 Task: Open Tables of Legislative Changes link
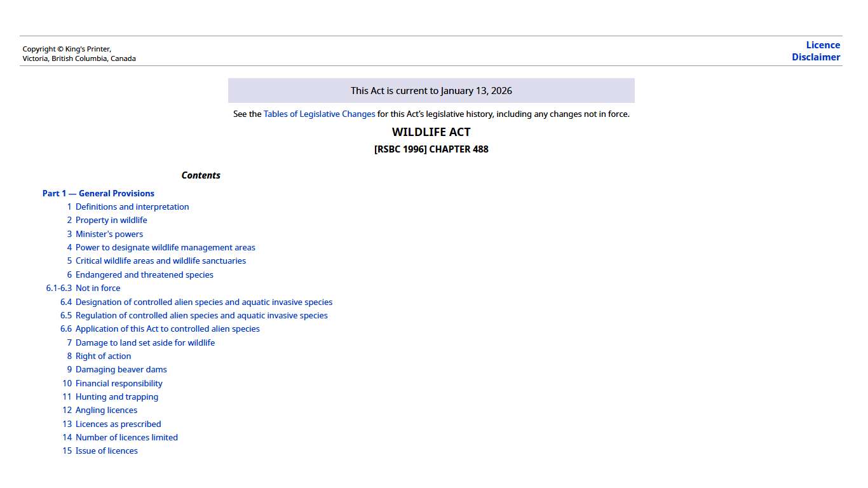point(319,114)
